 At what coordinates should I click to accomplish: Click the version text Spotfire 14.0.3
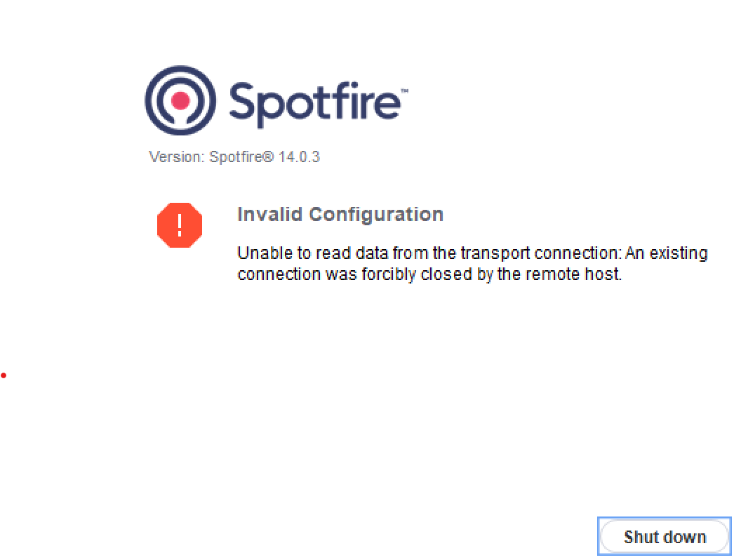coord(235,156)
